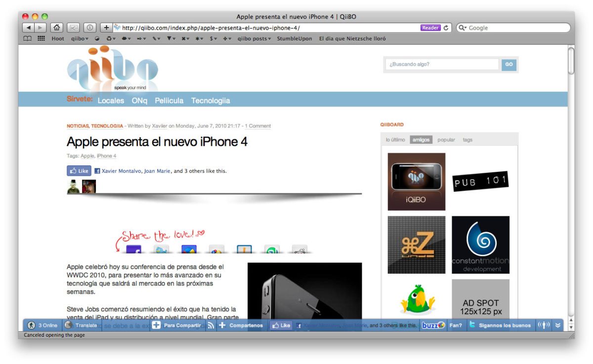Toggle Safari Reader mode
593x364 pixels.
click(x=430, y=28)
